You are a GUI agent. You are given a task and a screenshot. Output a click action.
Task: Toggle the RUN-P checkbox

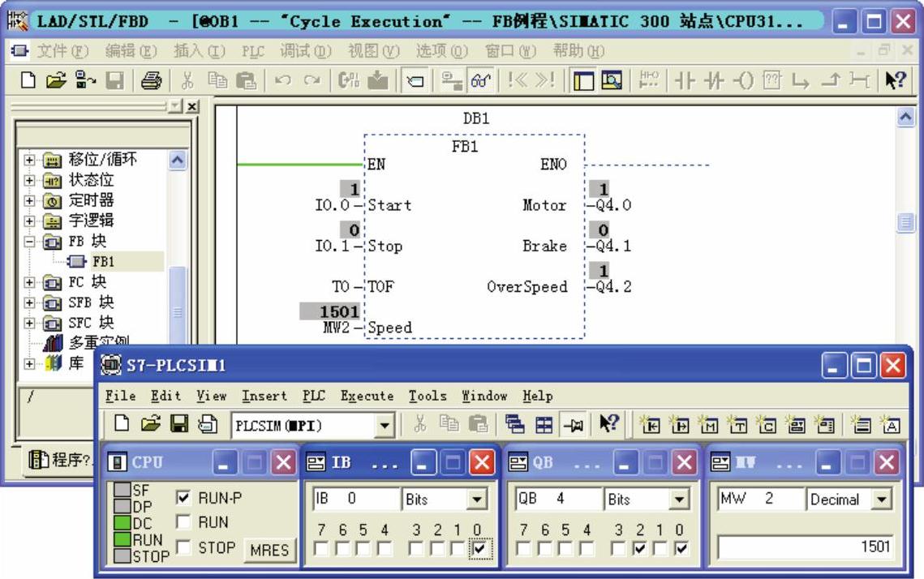pyautogui.click(x=183, y=498)
